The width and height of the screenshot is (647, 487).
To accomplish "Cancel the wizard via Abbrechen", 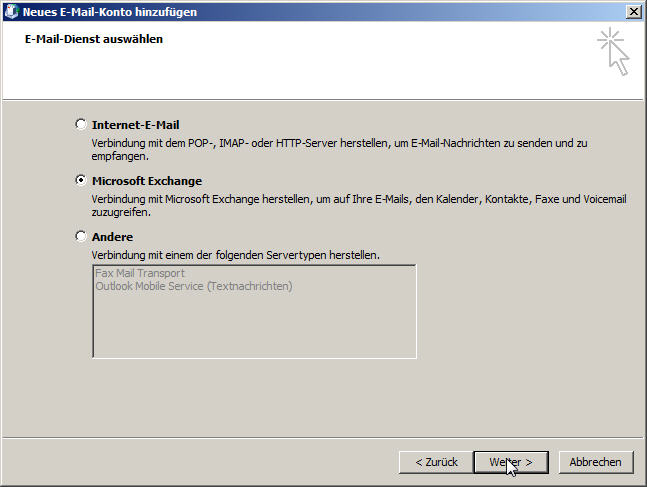I will 595,462.
